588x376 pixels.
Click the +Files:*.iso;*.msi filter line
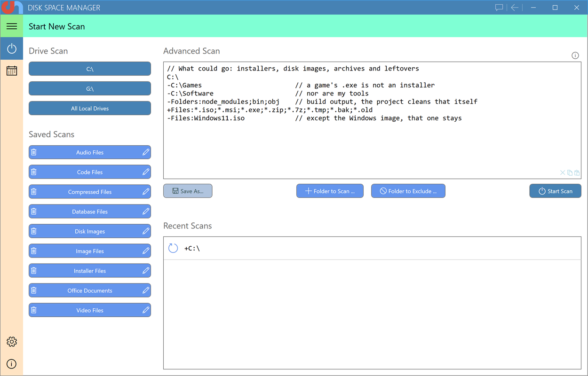tap(270, 110)
